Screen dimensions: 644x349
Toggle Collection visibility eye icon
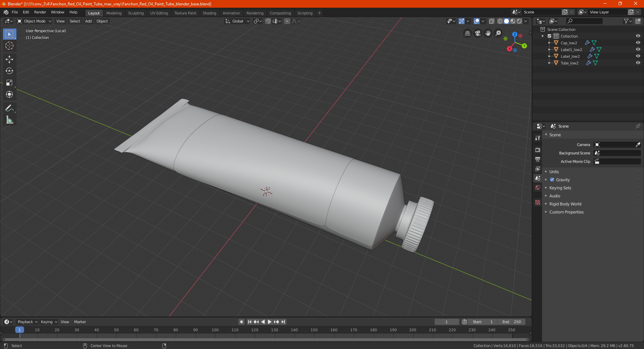coord(638,36)
